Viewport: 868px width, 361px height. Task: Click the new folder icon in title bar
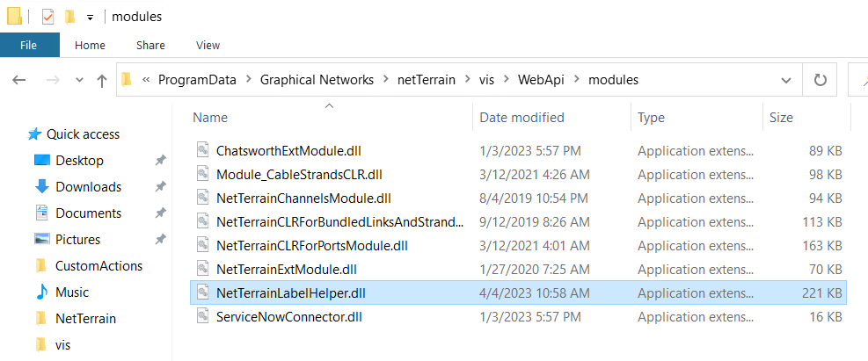[69, 17]
